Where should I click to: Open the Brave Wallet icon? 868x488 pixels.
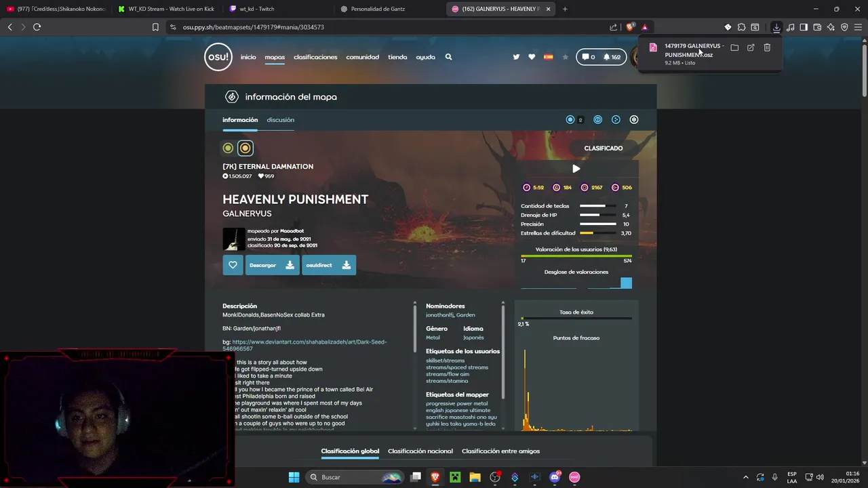[817, 27]
